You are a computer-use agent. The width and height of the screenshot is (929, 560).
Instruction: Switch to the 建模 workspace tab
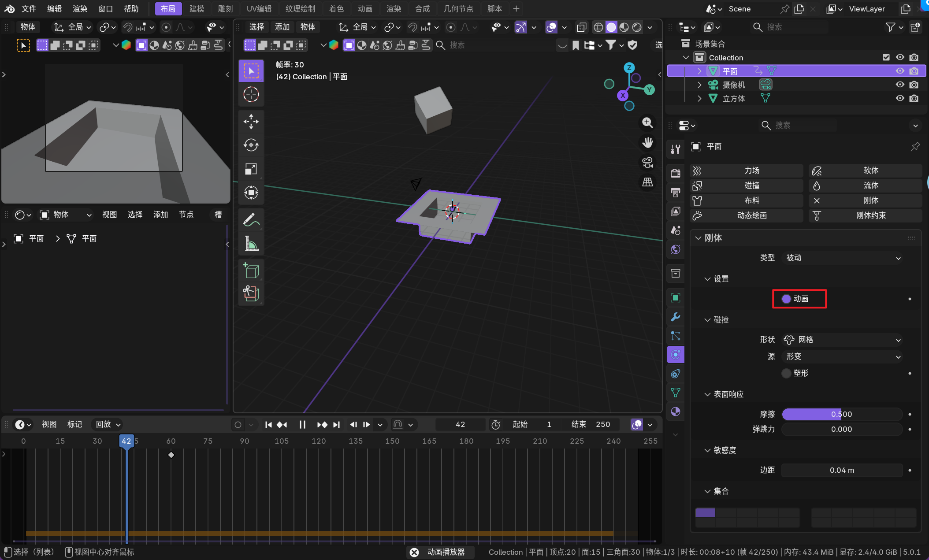pos(197,9)
